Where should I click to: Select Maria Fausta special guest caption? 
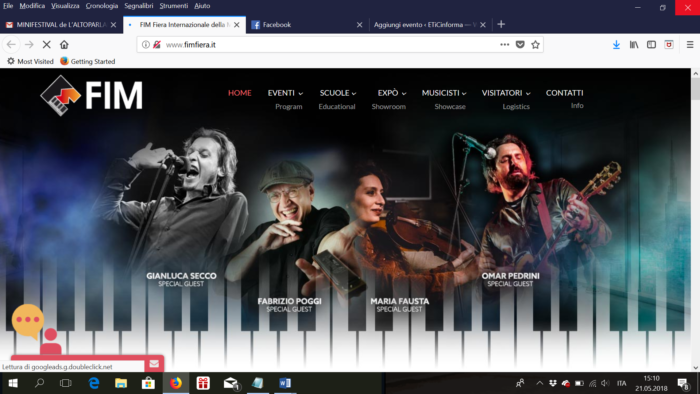400,305
